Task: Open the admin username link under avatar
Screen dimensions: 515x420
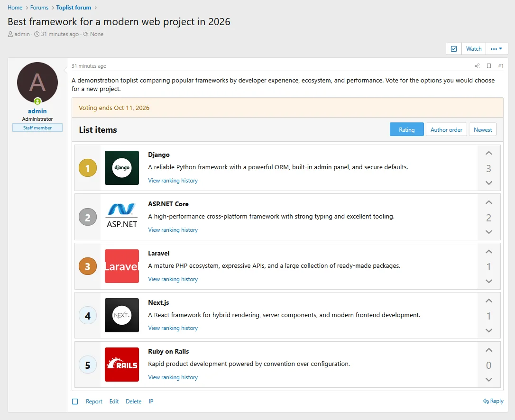Action: click(37, 111)
